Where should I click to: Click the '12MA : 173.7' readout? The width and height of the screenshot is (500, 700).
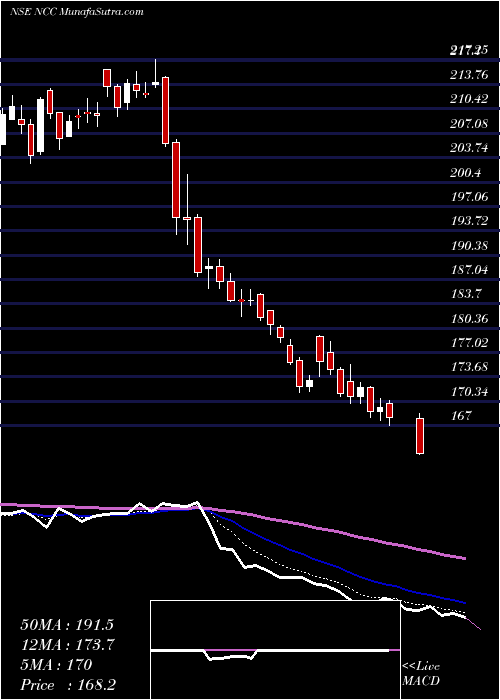click(x=68, y=645)
